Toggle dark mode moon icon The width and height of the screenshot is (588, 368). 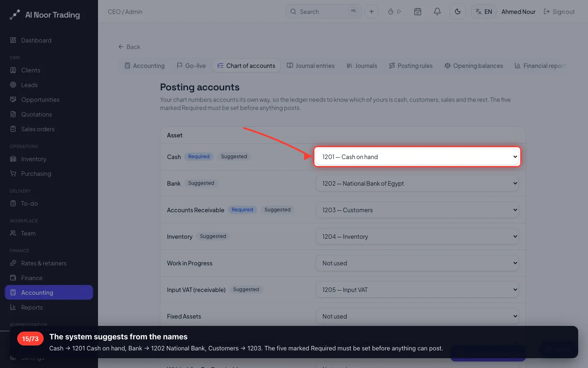pos(458,11)
